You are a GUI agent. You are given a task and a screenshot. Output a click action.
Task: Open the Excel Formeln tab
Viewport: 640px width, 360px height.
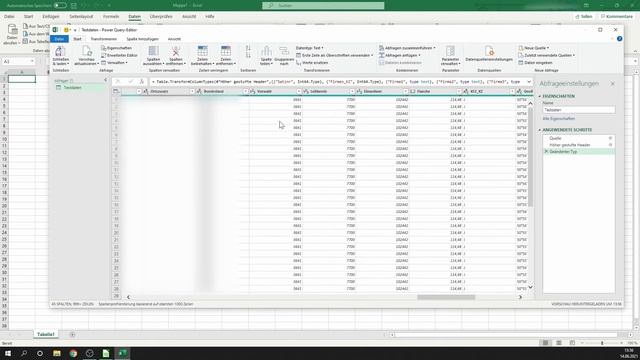tap(111, 16)
